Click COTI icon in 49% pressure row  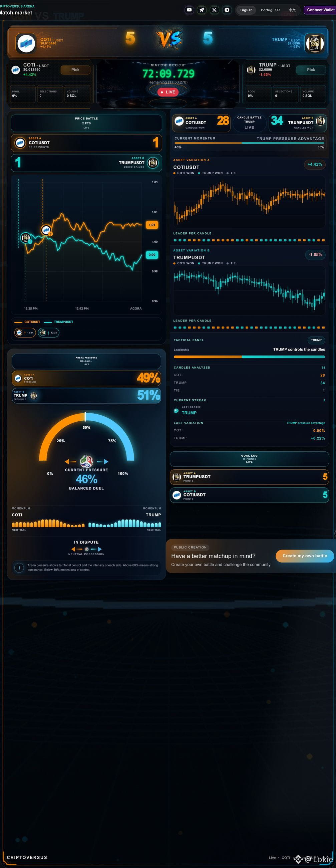click(x=18, y=378)
